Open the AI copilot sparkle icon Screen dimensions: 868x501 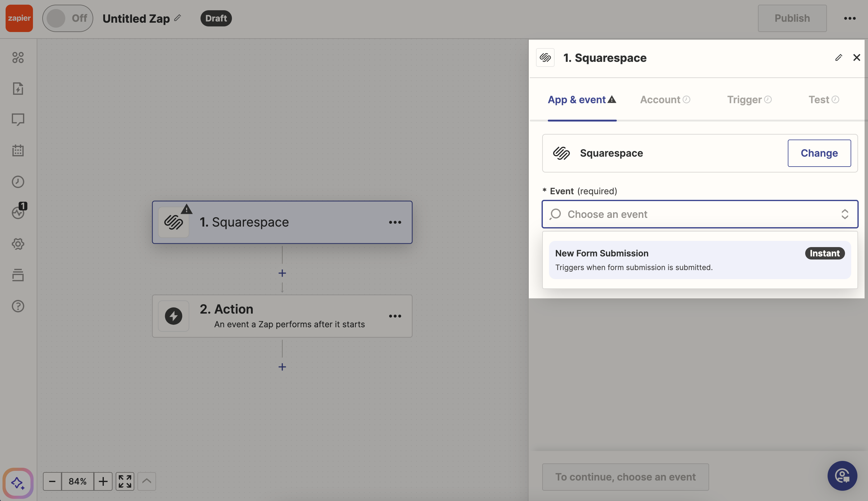[18, 483]
